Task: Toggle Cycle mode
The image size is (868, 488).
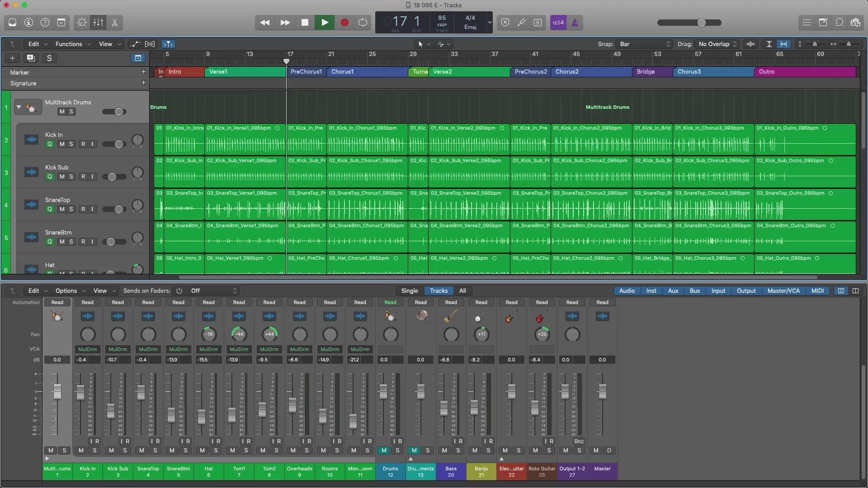Action: (x=363, y=22)
